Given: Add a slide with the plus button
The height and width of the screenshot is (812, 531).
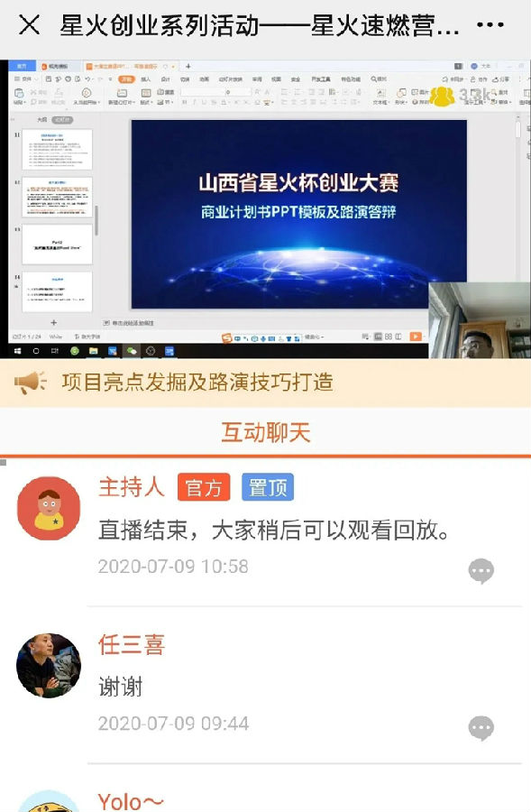Looking at the screenshot, I should (53, 323).
